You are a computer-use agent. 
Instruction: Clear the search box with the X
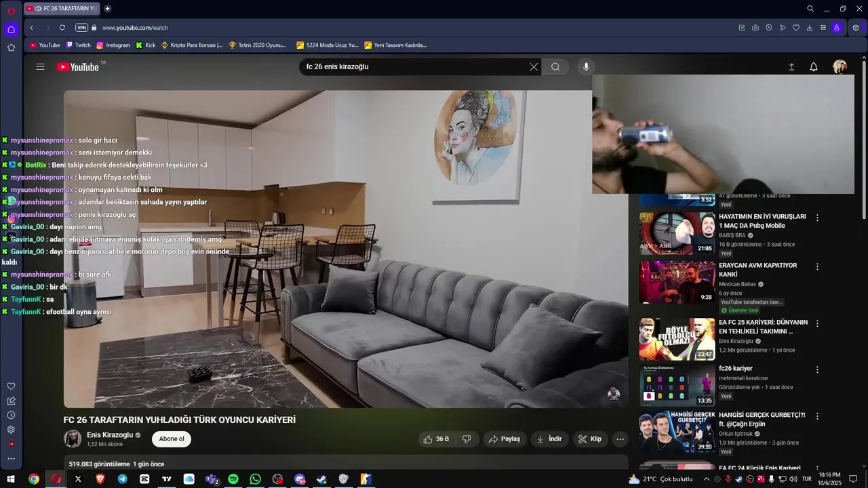point(534,66)
